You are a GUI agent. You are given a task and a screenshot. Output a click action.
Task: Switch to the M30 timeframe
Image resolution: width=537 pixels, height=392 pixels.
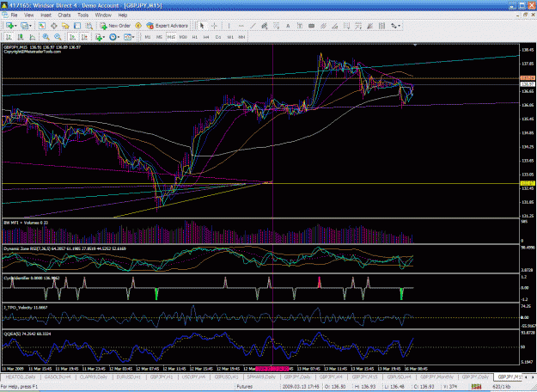(183, 37)
